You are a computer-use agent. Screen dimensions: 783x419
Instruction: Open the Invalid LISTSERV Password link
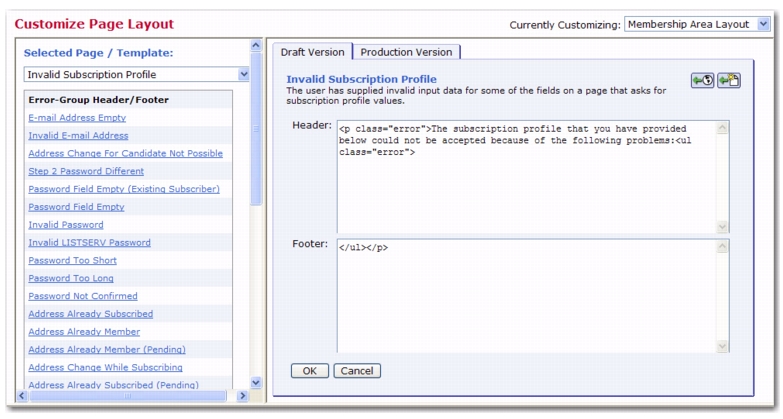click(89, 243)
